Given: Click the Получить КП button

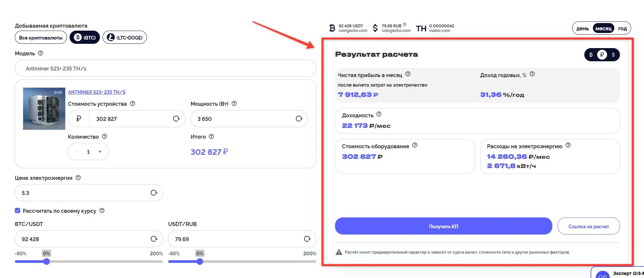Looking at the screenshot, I should click(444, 226).
